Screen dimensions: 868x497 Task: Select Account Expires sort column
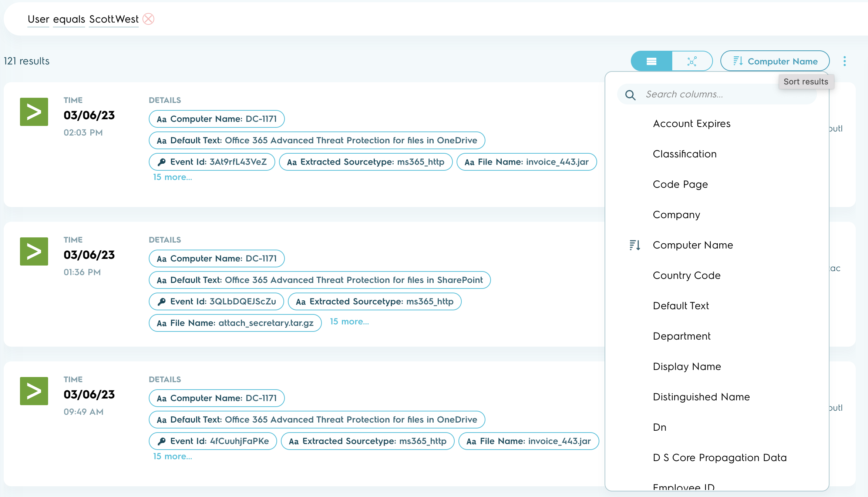pos(692,124)
